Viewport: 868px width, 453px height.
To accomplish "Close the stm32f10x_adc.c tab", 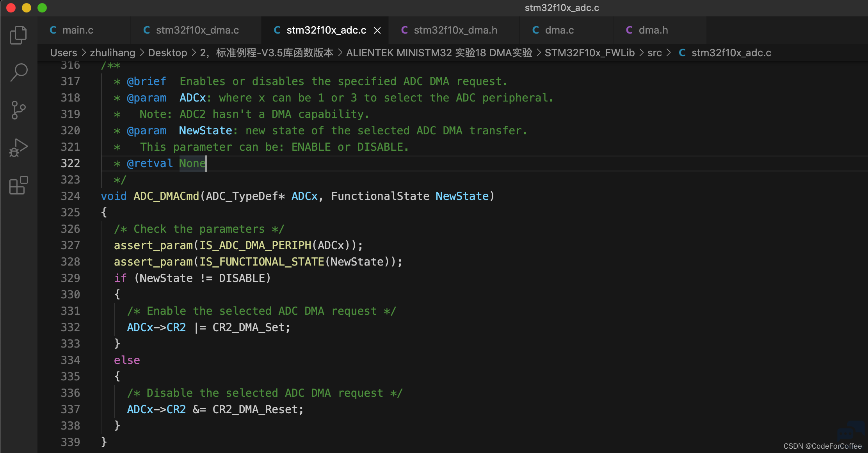I will (x=377, y=30).
